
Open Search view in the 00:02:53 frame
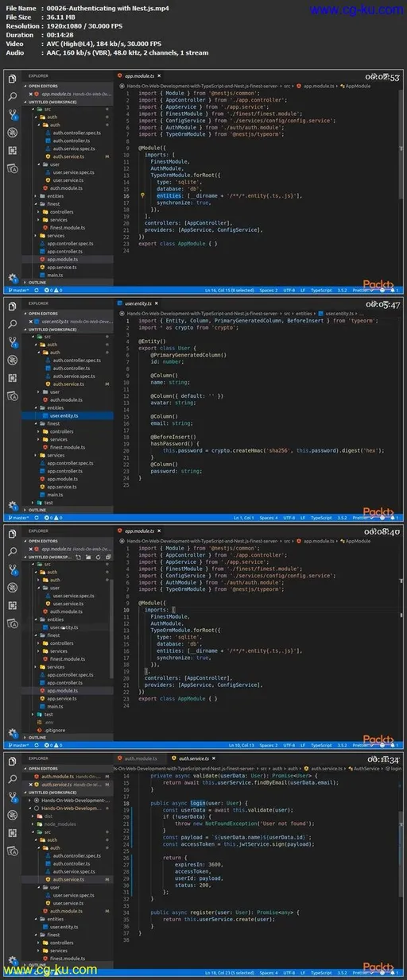(12, 95)
